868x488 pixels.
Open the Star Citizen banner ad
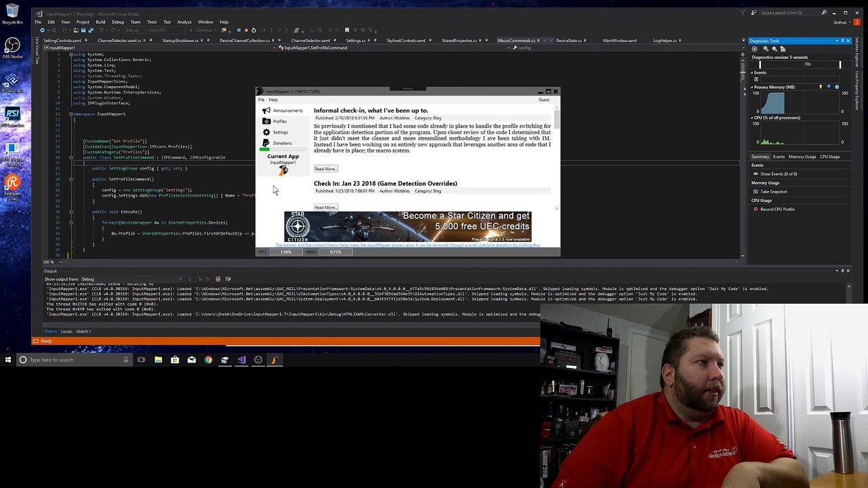click(x=408, y=226)
